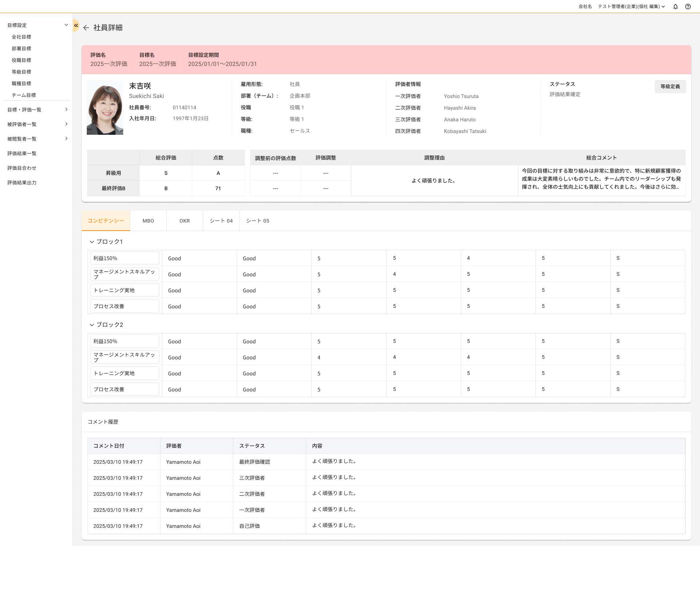
Task: Open 評価結果出力 in sidebar
Action: pyautogui.click(x=22, y=183)
